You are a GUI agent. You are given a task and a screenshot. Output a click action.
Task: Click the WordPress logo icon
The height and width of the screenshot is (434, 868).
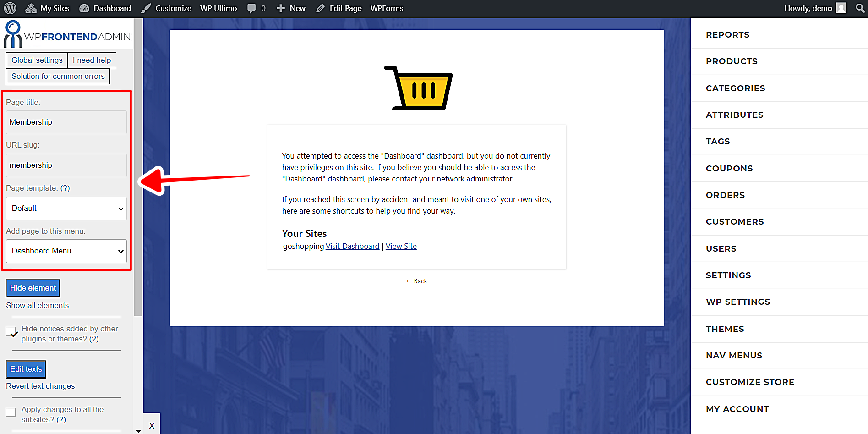(x=10, y=8)
